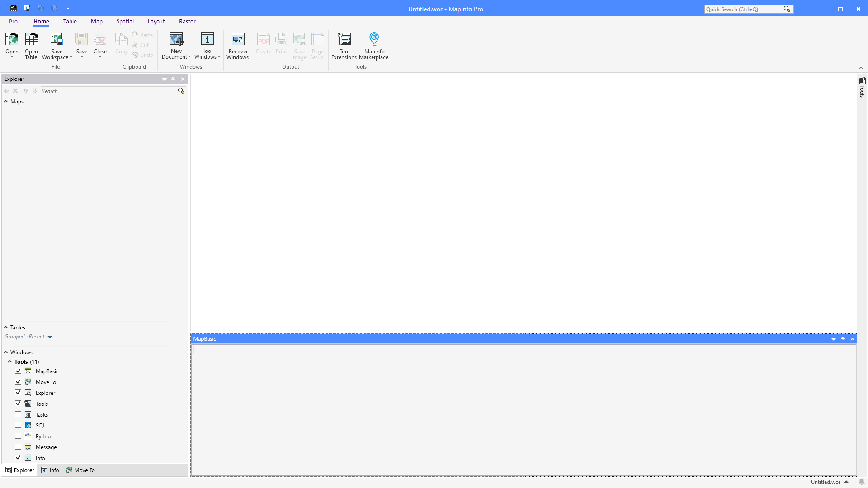Select the Tool Extensions icon
This screenshot has height=488, width=868.
click(344, 45)
